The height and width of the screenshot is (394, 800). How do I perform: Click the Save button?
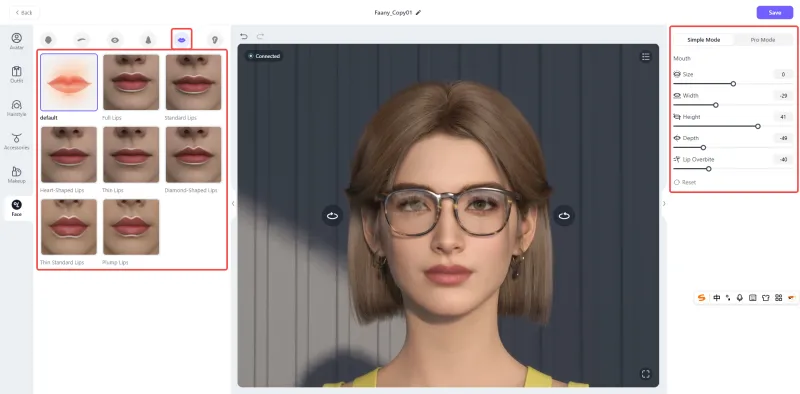tap(774, 13)
